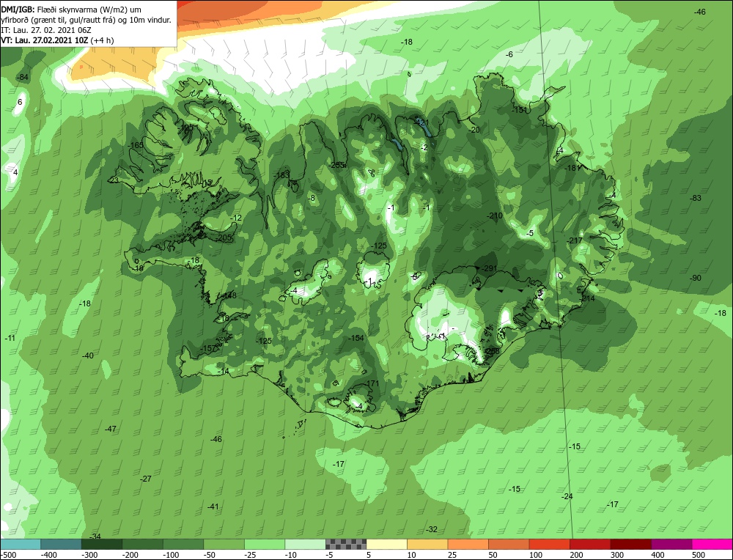Click the palest green swatch above -10
The height and width of the screenshot is (560, 733).
305,544
